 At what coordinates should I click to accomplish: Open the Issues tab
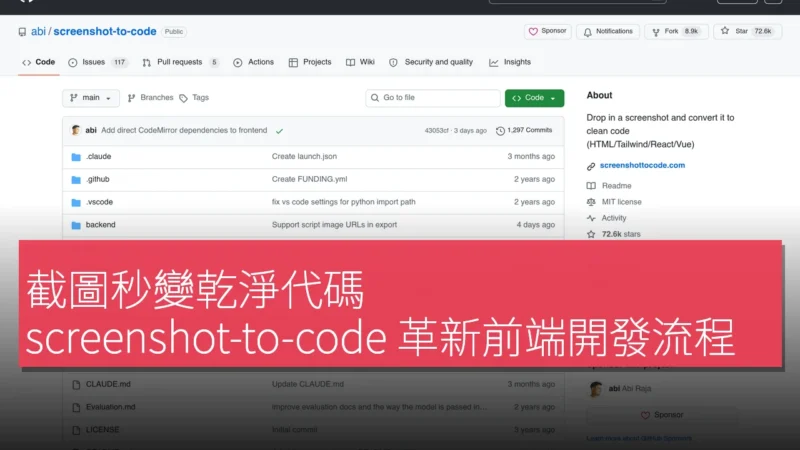click(98, 62)
